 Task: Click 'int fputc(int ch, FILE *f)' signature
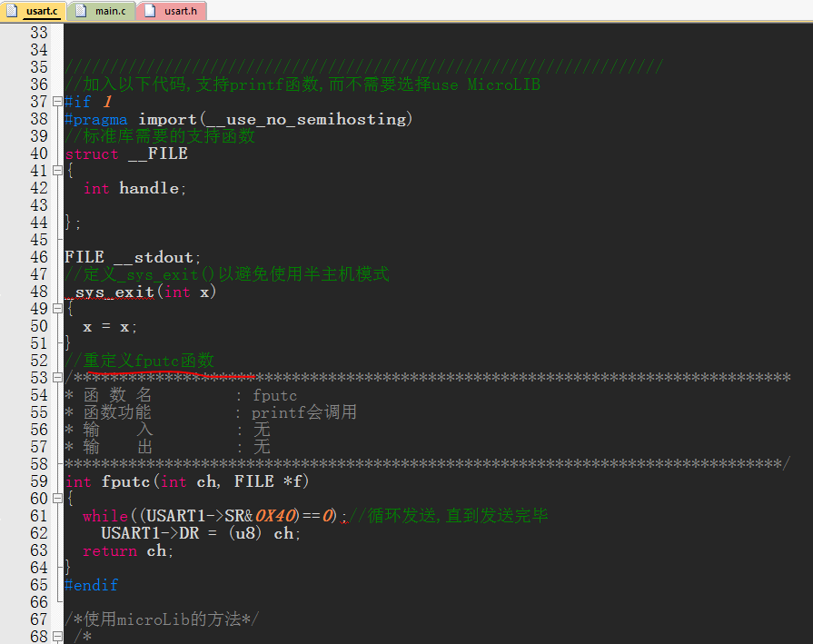click(186, 481)
